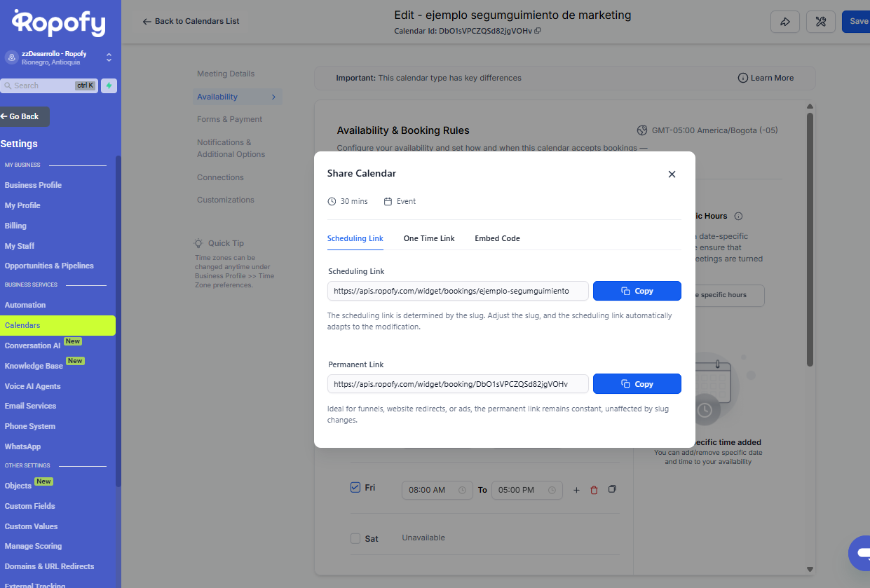Screen dimensions: 870x588
Task: Enable the Sat availability checkbox
Action: (x=355, y=538)
